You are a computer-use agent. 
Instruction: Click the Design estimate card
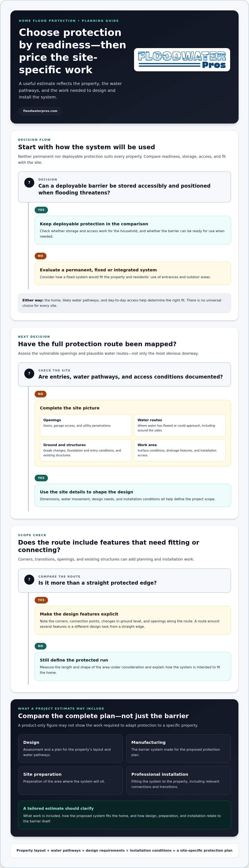70,748
